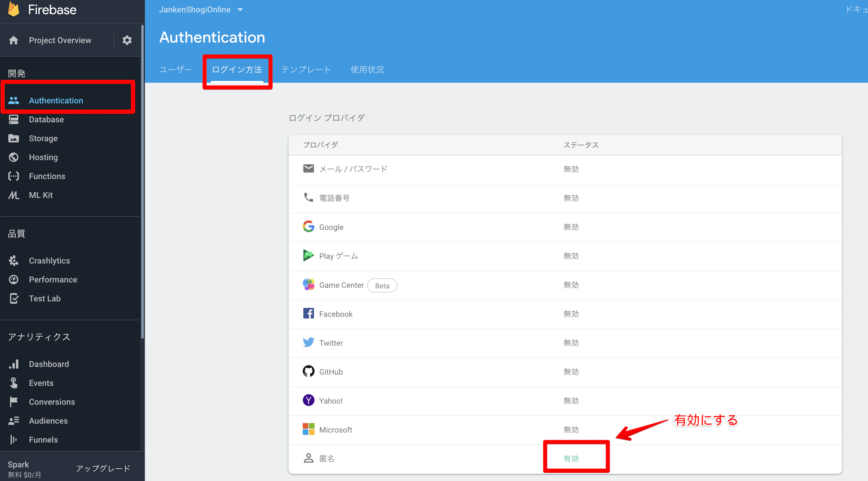Viewport: 868px width, 481px height.
Task: Click the ドキュ docs link in the header
Action: (x=856, y=9)
